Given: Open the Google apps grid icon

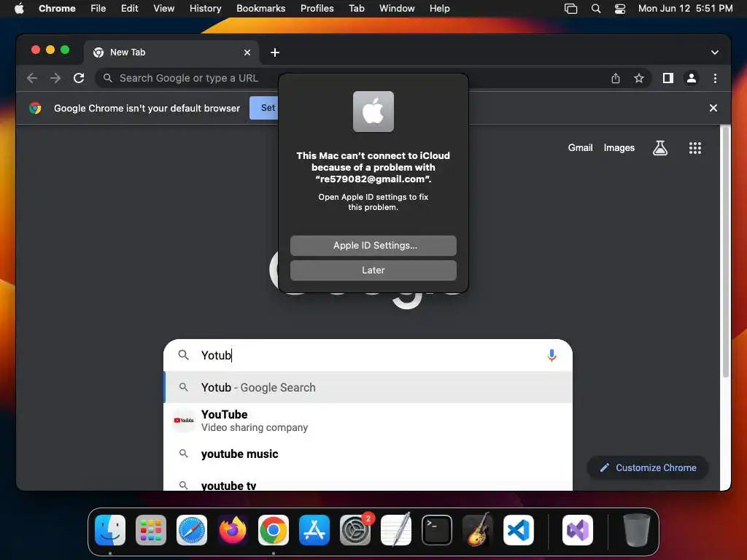Looking at the screenshot, I should [695, 148].
